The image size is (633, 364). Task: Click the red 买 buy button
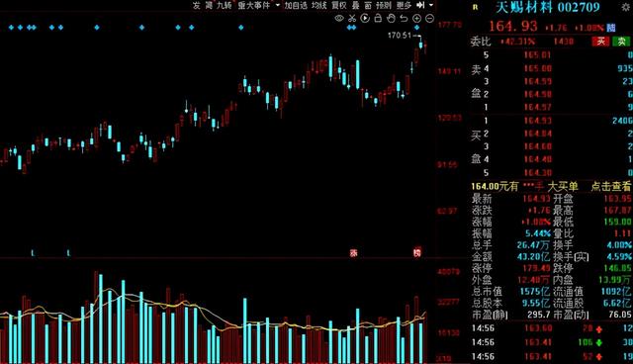[x=600, y=42]
